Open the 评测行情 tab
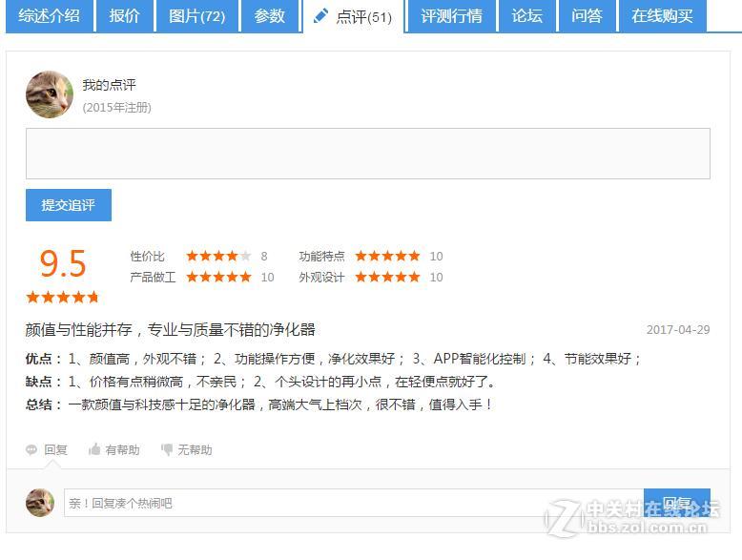Viewport: 742px width, 560px height. tap(451, 16)
